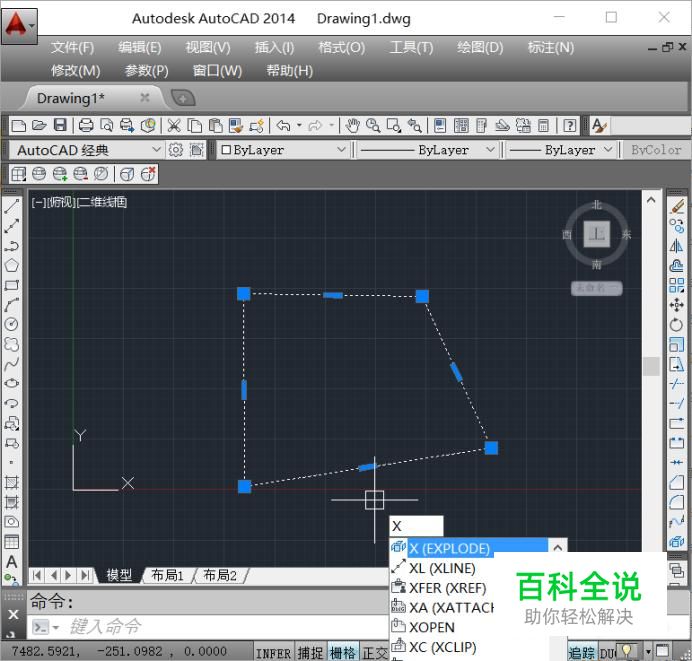The height and width of the screenshot is (661, 692).
Task: Select the 模型 model tab
Action: [x=119, y=575]
